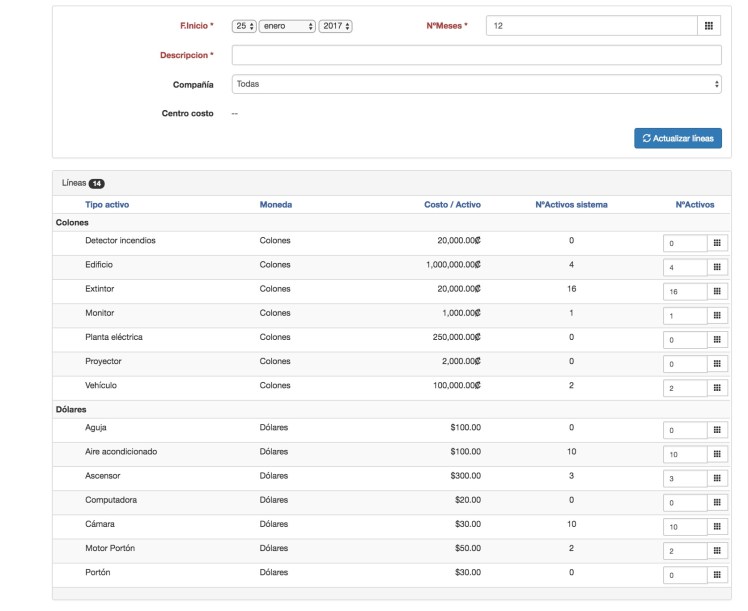748x611 pixels.
Task: Open the day dropdown showing 25
Action: point(244,25)
